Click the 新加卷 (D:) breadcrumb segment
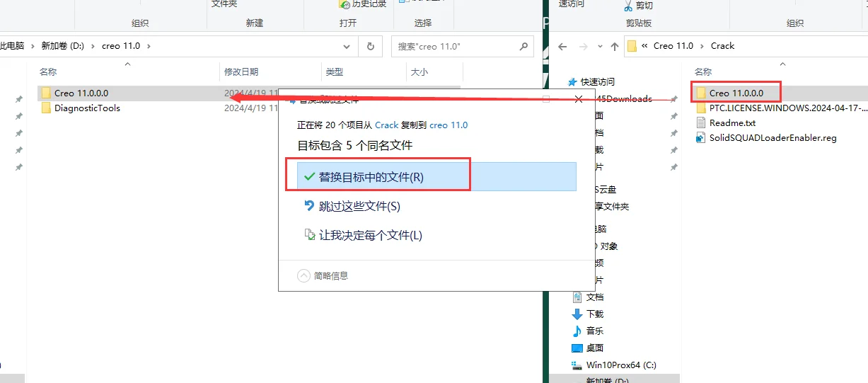Viewport: 868px width, 383px height. click(x=63, y=46)
